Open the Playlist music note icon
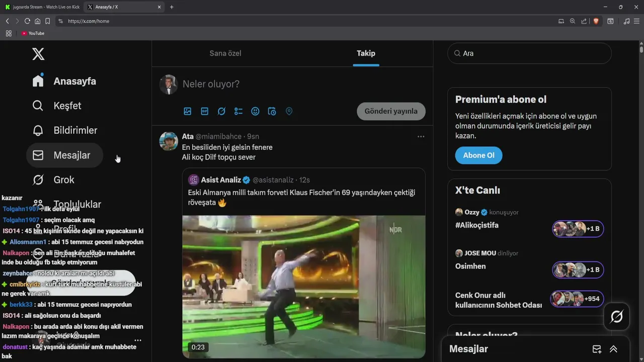This screenshot has width=644, height=362. point(626,21)
